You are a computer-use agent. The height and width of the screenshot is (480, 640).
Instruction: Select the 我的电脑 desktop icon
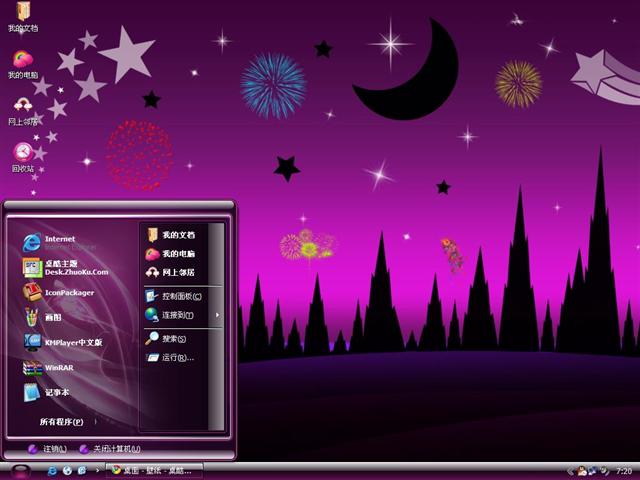pos(22,64)
